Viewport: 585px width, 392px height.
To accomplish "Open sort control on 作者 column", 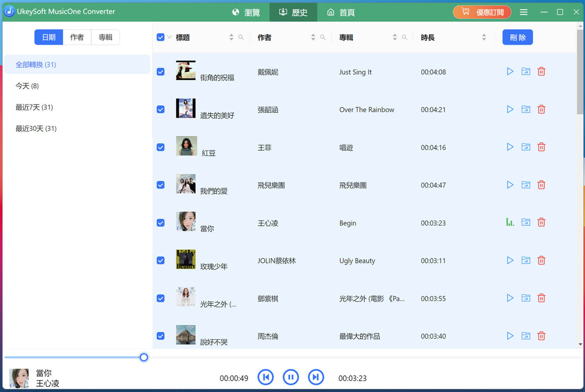I will tap(312, 37).
